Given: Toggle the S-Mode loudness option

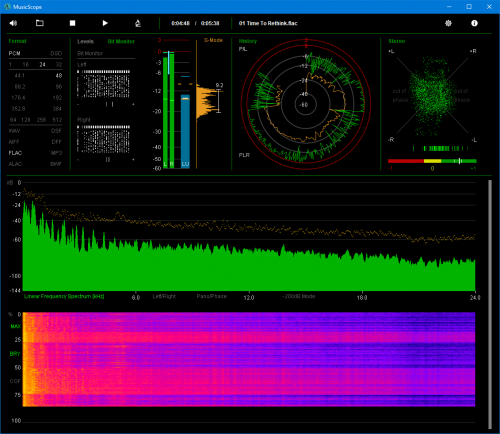Looking at the screenshot, I should tap(213, 40).
